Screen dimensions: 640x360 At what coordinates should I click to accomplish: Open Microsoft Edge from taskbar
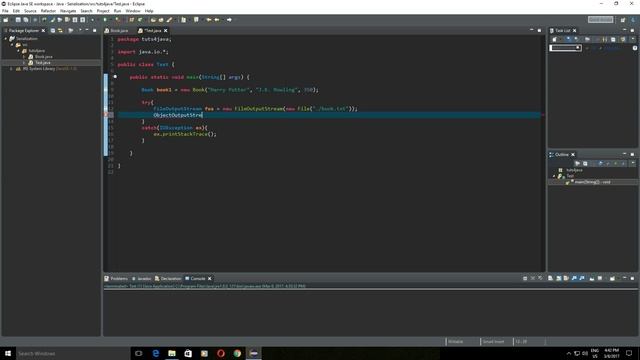pyautogui.click(x=156, y=353)
